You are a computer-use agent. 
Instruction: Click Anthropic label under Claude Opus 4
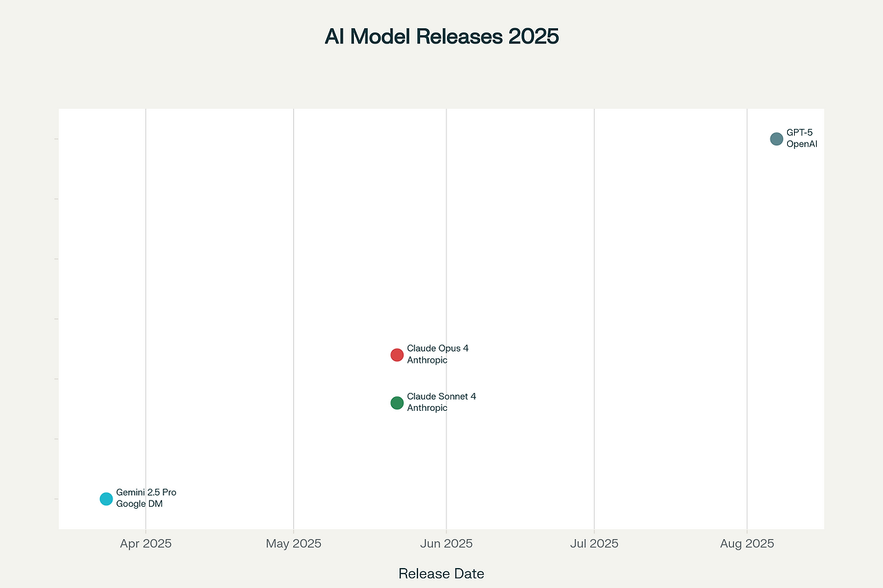click(427, 360)
